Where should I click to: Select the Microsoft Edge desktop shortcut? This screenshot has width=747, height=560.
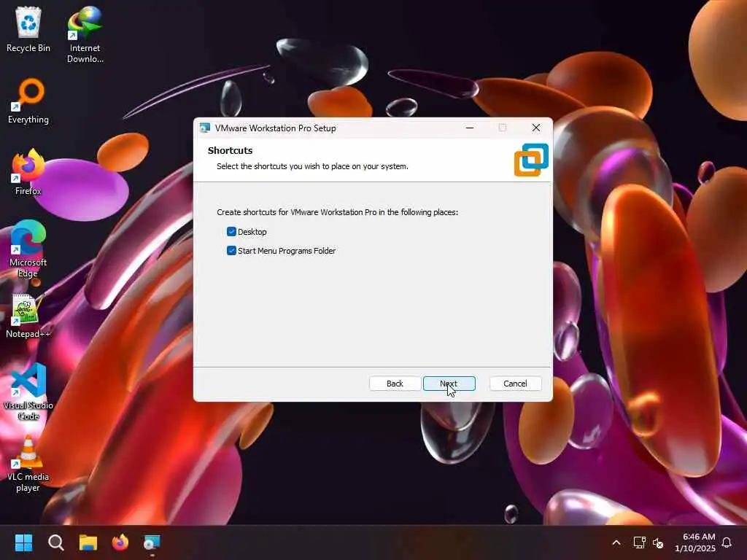pos(28,249)
